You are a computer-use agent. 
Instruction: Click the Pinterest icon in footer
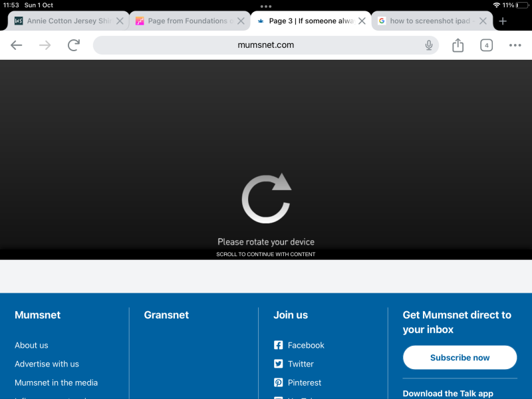pos(279,382)
